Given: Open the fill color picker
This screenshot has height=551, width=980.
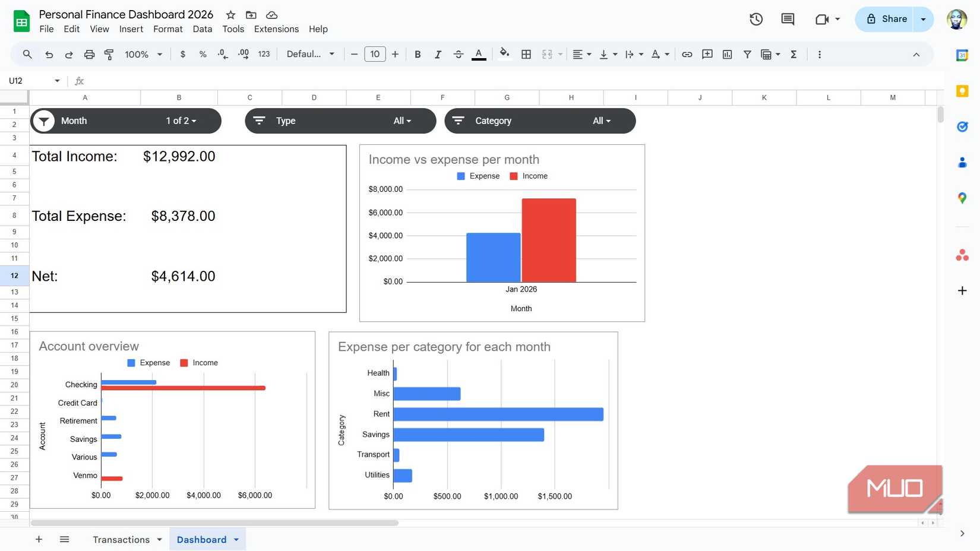Looking at the screenshot, I should (x=504, y=55).
